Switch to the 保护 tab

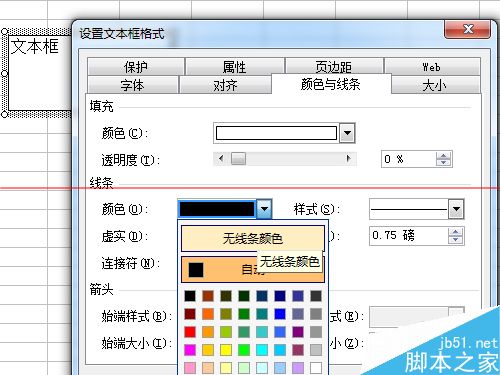point(136,66)
